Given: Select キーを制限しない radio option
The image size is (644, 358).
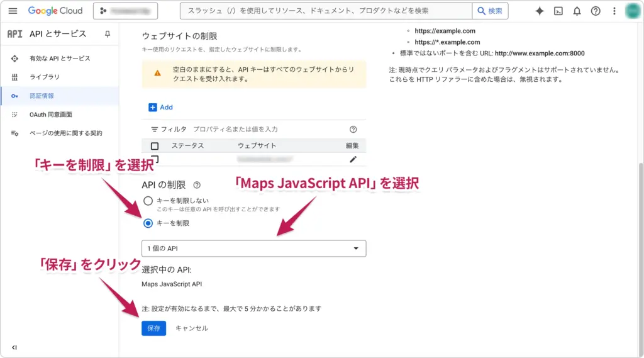Looking at the screenshot, I should coord(148,201).
